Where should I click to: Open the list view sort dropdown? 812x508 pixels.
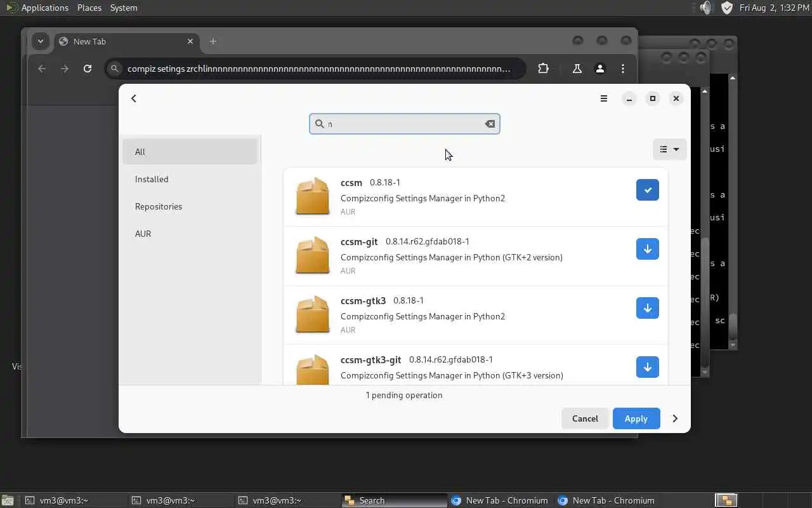coord(669,149)
